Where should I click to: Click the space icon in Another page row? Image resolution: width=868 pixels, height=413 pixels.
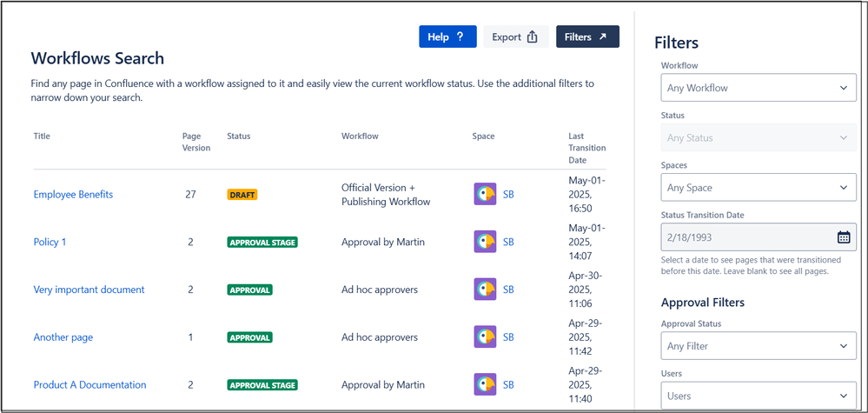coord(485,337)
